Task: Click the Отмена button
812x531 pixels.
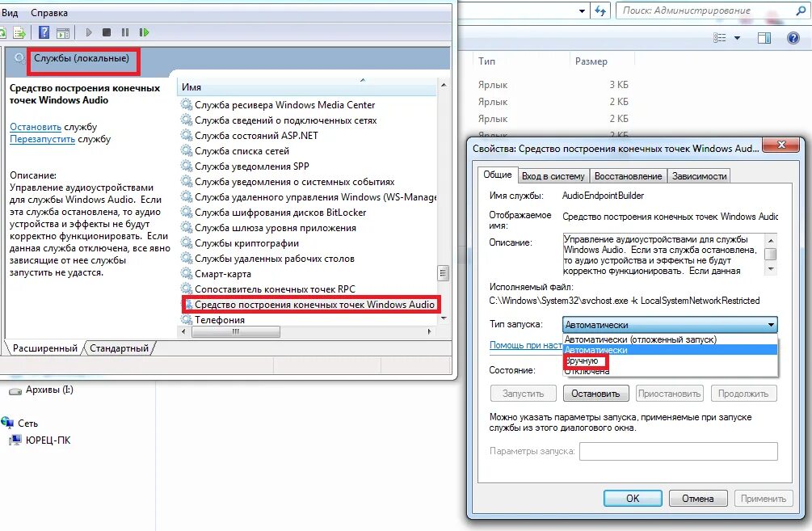Action: tap(697, 499)
